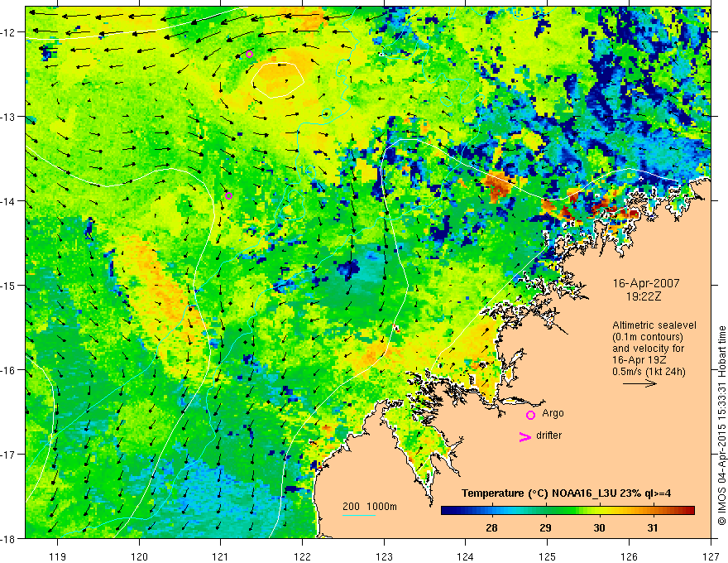Screen dimensions: 728x563
Task: Click the Argo legend circle marker
Action: click(x=530, y=415)
